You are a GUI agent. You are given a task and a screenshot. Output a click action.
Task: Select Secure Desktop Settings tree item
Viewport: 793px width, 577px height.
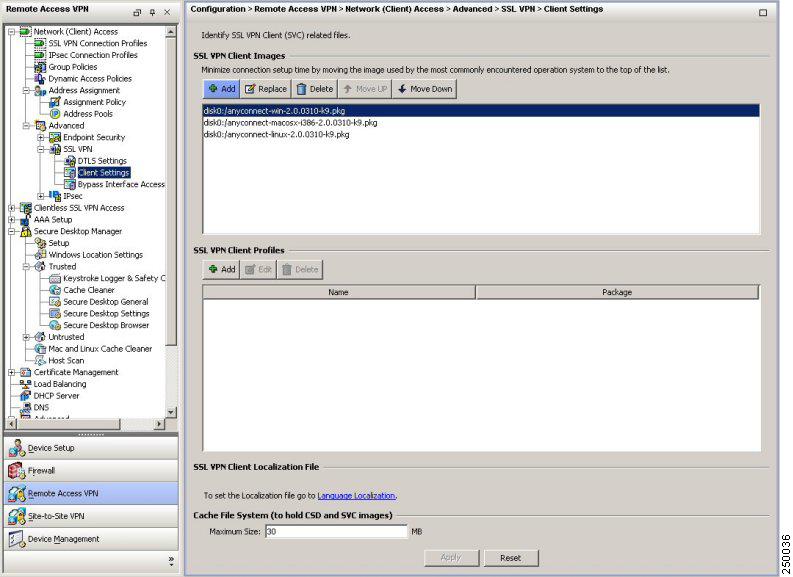(106, 314)
